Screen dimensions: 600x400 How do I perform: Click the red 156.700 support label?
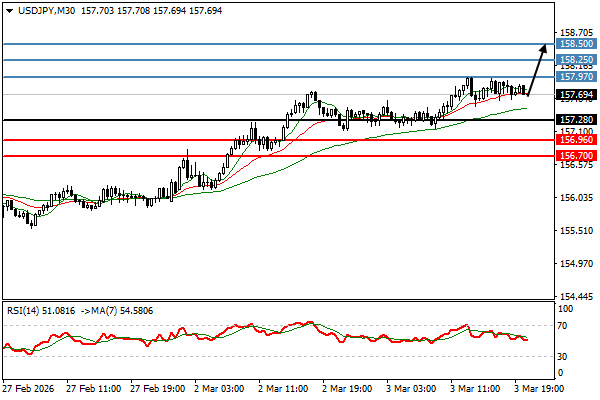pos(576,157)
